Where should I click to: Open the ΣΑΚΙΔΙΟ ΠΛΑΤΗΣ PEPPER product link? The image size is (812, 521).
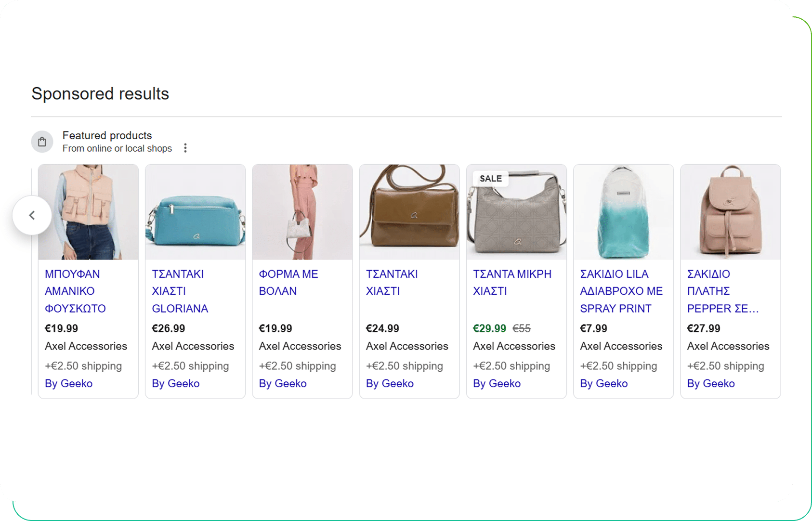[x=723, y=291]
